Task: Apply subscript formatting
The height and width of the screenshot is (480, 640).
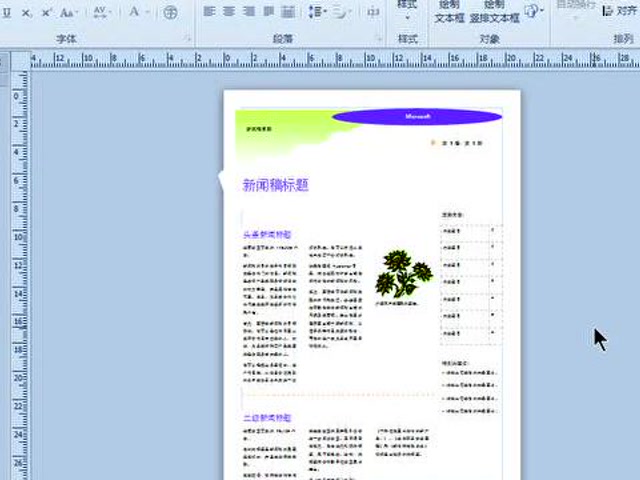Action: [x=27, y=13]
